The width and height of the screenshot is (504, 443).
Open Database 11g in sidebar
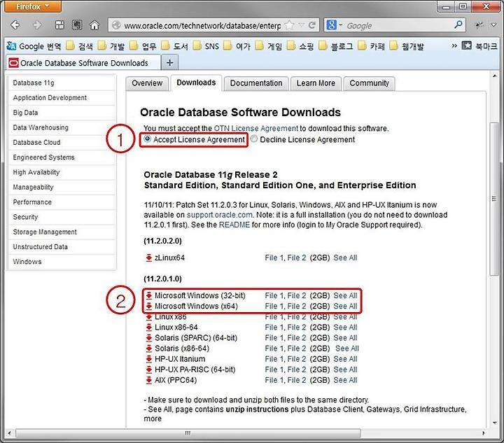point(62,83)
